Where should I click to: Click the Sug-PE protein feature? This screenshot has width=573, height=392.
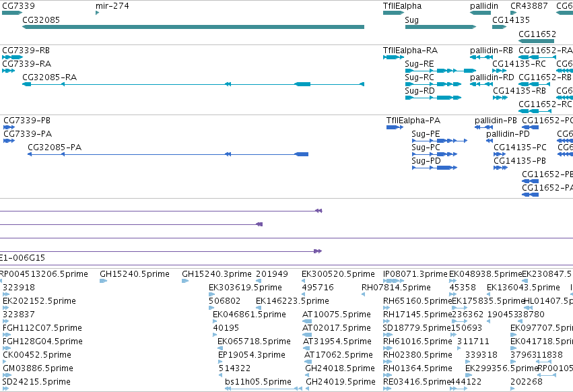click(439, 141)
